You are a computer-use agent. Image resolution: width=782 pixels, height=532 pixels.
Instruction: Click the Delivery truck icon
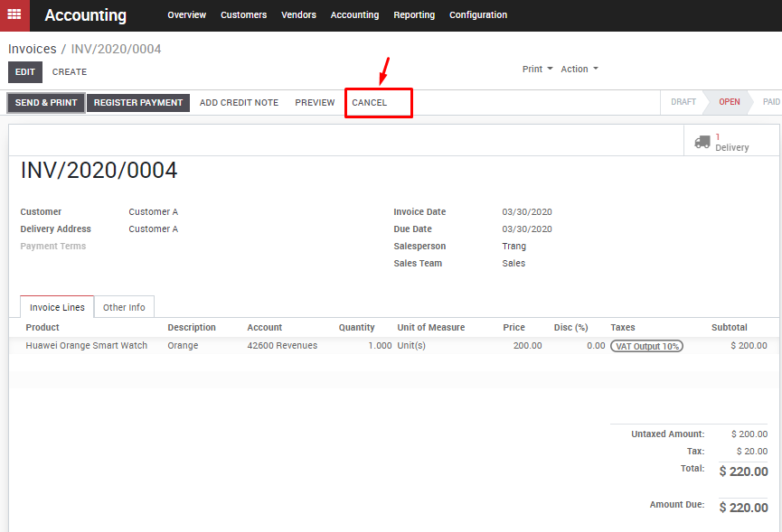coord(702,142)
